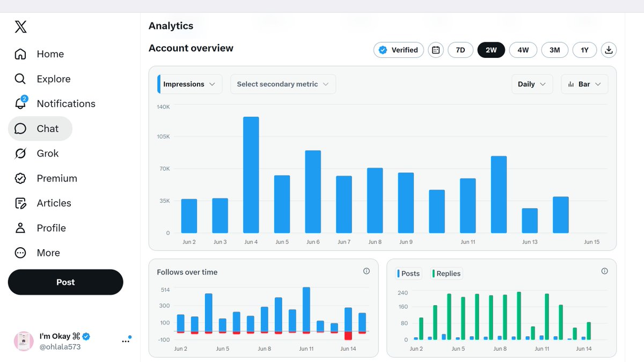Open the Impressions metric dropdown
This screenshot has height=362, width=644.
[189, 84]
